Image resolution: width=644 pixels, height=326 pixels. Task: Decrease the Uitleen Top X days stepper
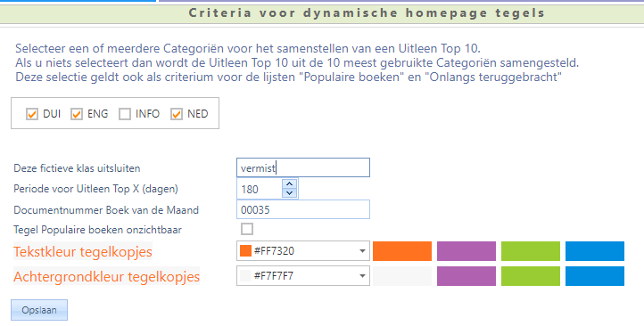tap(290, 193)
